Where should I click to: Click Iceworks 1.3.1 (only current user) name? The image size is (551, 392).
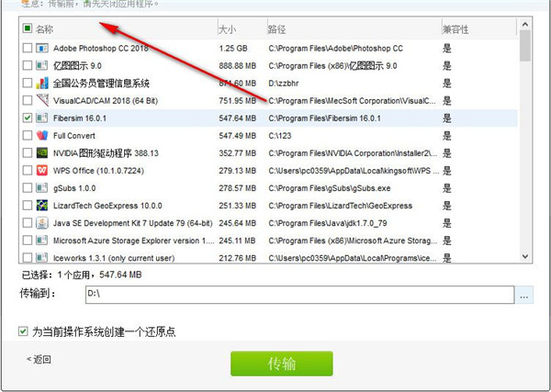[114, 258]
